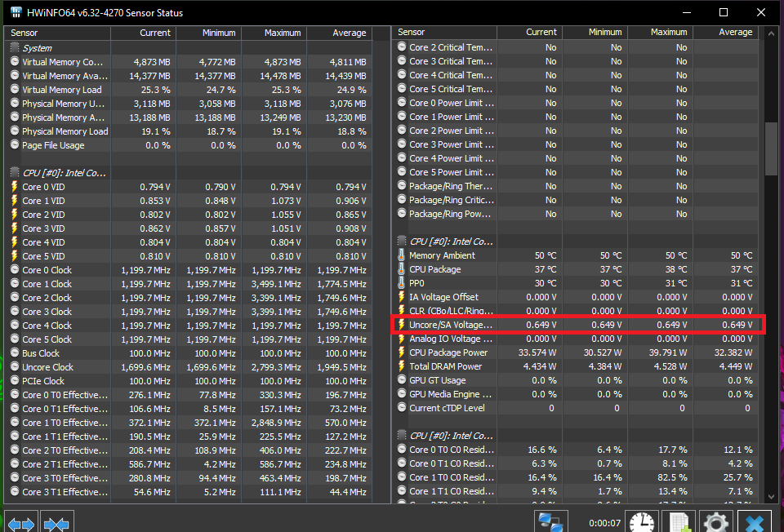Click the icon beside Virtual Memory Load
This screenshot has width=784, height=532.
tap(15, 90)
